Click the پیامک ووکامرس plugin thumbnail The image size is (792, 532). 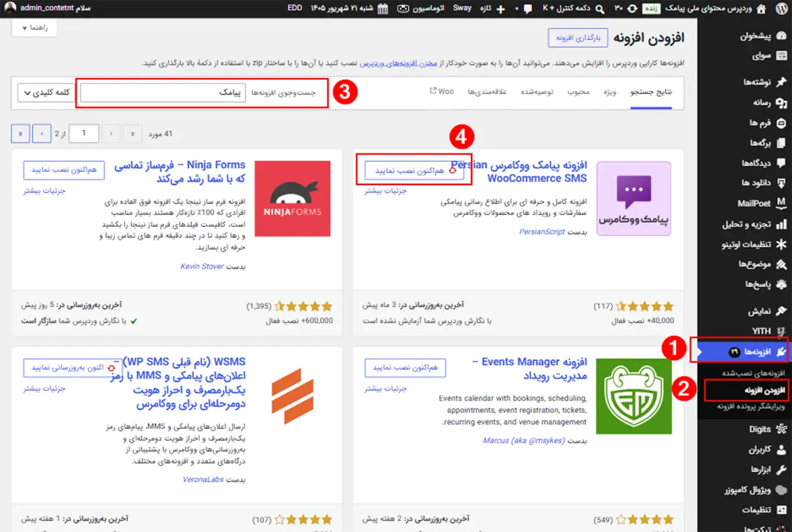point(634,199)
